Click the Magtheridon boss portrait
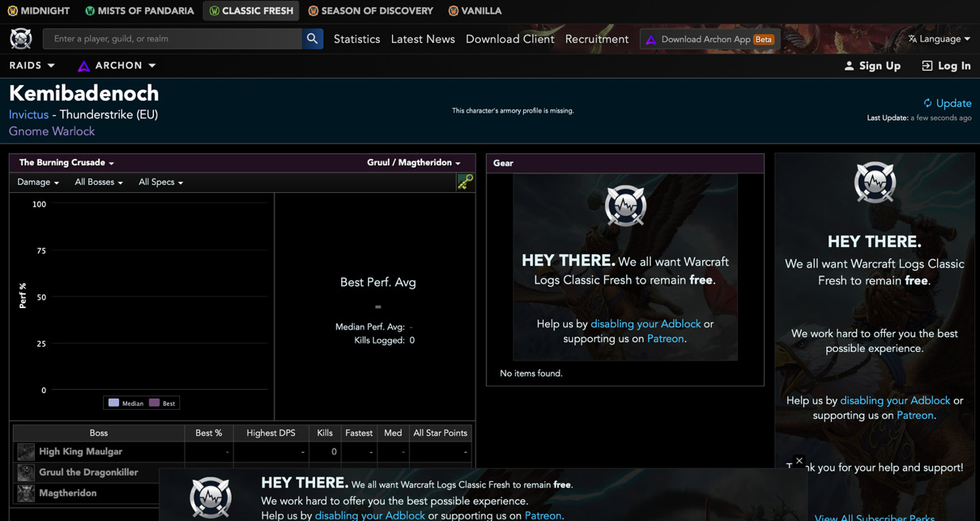Screen dimensions: 980x521 (25, 491)
